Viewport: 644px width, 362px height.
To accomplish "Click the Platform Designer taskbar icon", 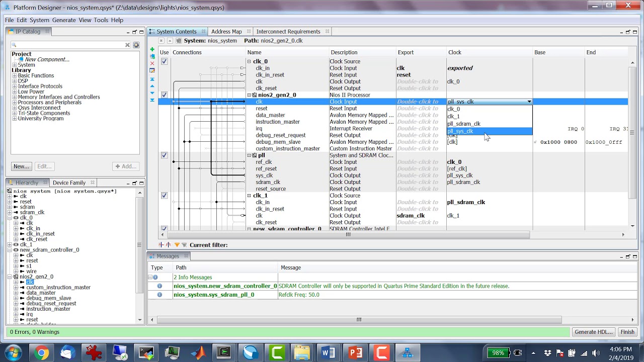I will click(407, 352).
